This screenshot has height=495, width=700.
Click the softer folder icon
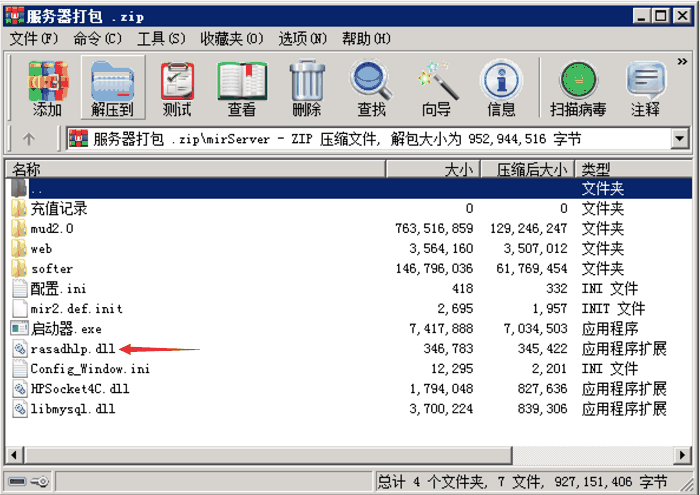[19, 269]
